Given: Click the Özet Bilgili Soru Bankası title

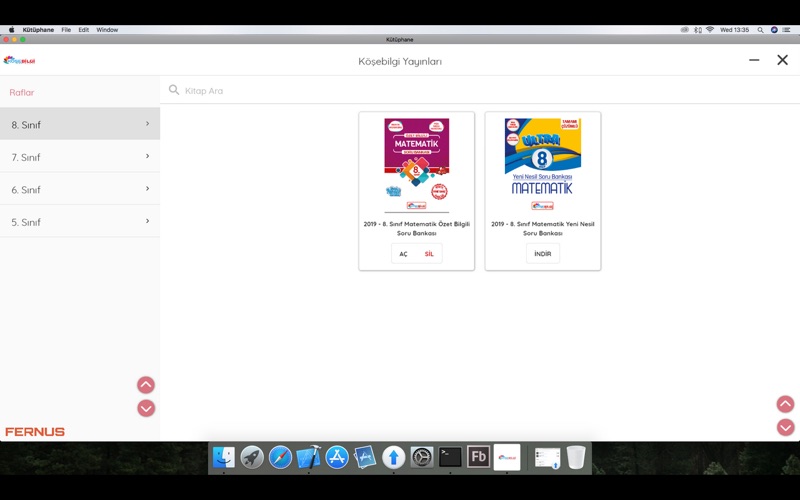Looking at the screenshot, I should coord(417,228).
